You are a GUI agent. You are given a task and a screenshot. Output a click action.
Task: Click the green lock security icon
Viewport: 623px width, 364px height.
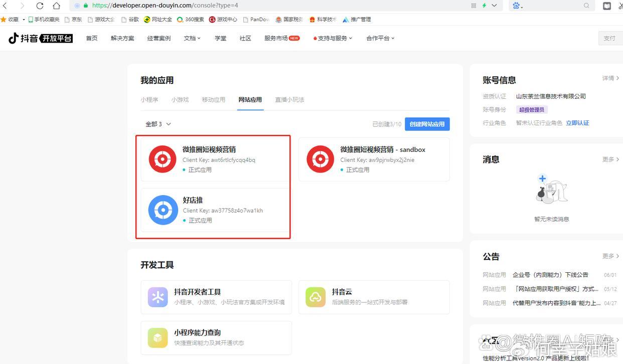(x=86, y=6)
